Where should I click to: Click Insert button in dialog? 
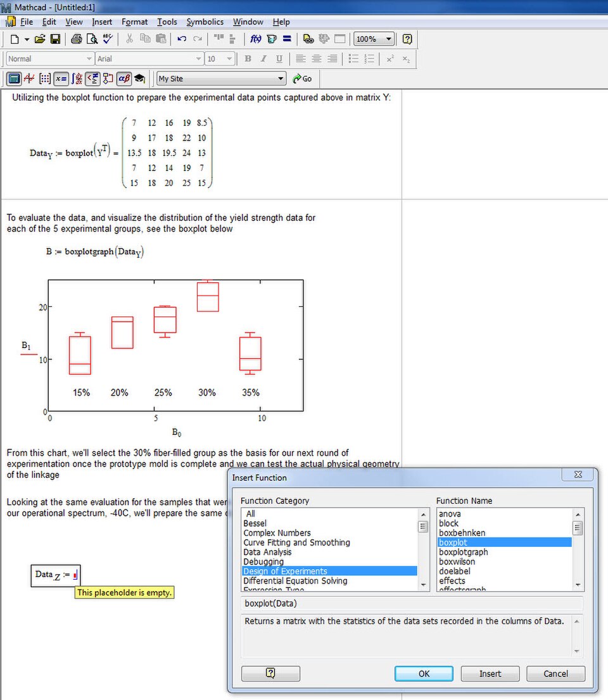click(490, 673)
